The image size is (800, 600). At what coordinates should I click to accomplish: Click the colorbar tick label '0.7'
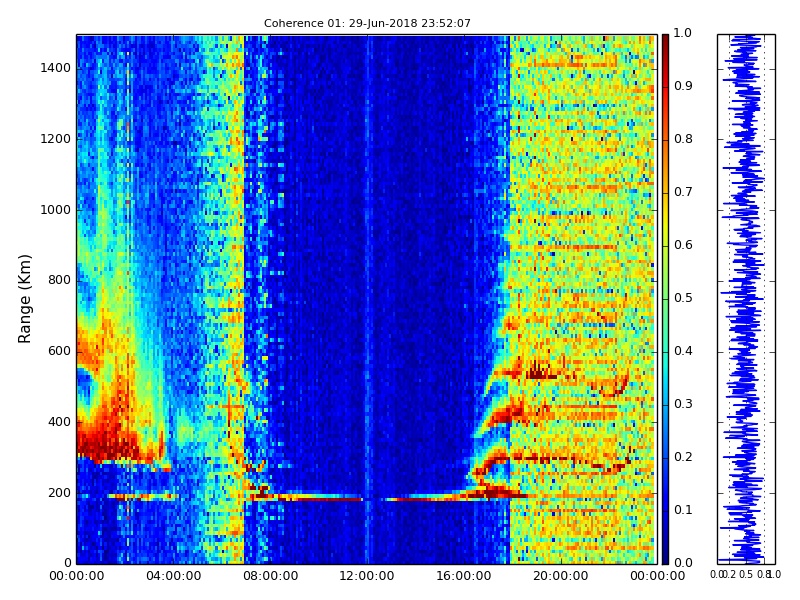tap(683, 192)
